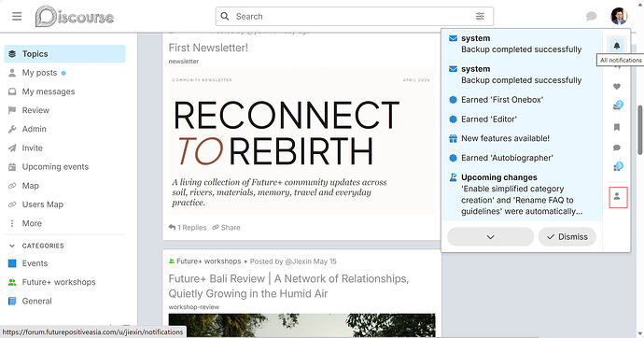Image resolution: width=644 pixels, height=338 pixels.
Task: Click badge icon beside Earned 'Autobiographer'
Action: 453,158
